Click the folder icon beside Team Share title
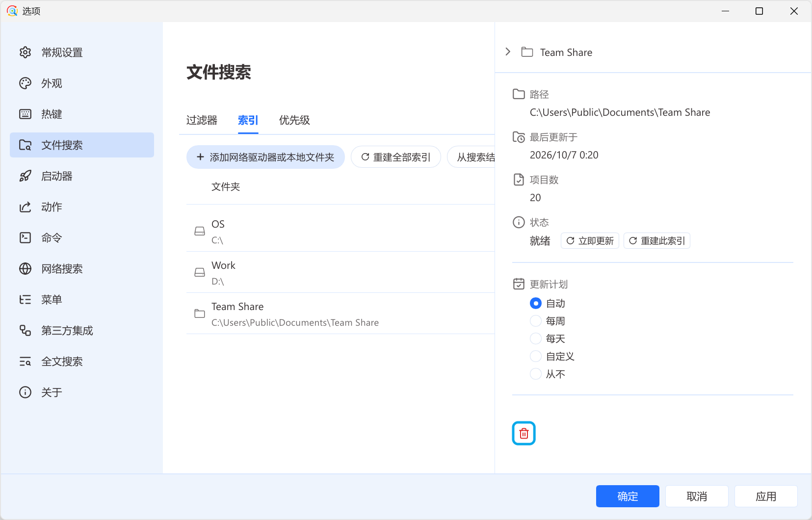 [x=527, y=52]
